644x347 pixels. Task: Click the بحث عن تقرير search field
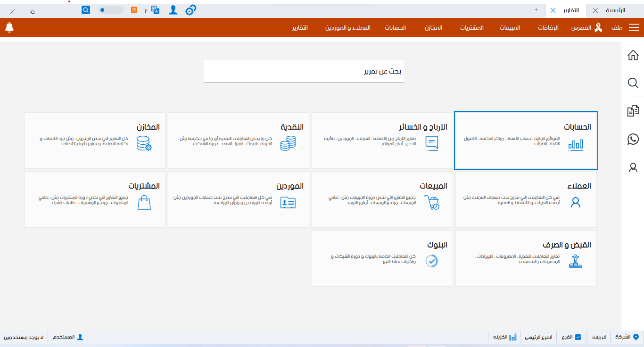[x=303, y=71]
